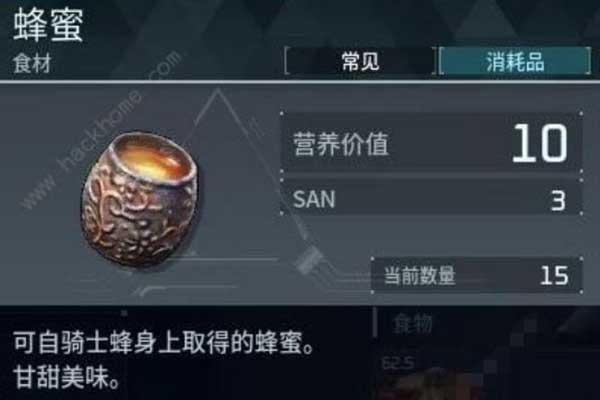Click the honey jar item icon
Screen dimensions: 600x400
pos(140,199)
